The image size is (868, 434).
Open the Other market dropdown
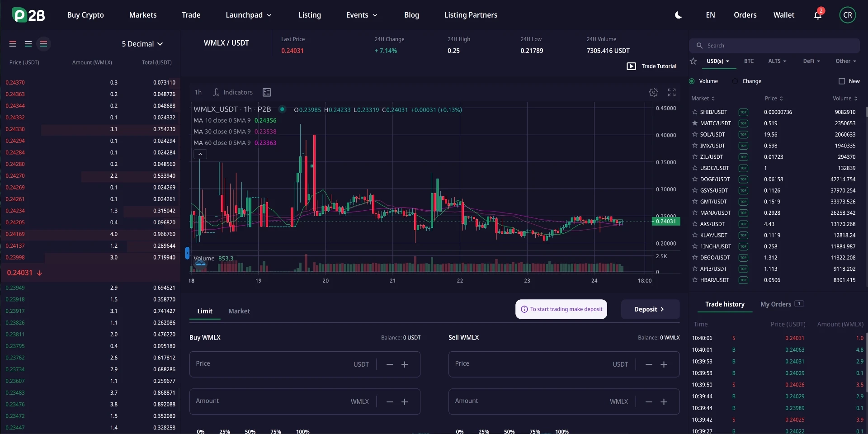[x=846, y=61]
